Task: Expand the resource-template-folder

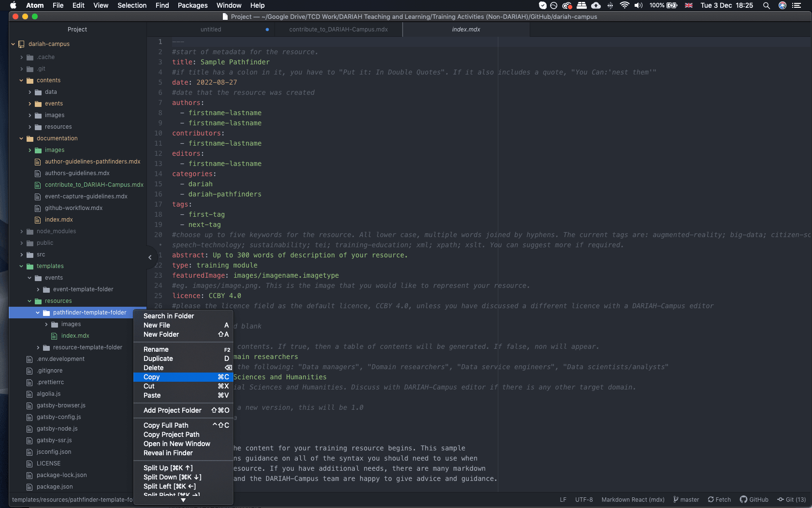Action: [x=38, y=347]
